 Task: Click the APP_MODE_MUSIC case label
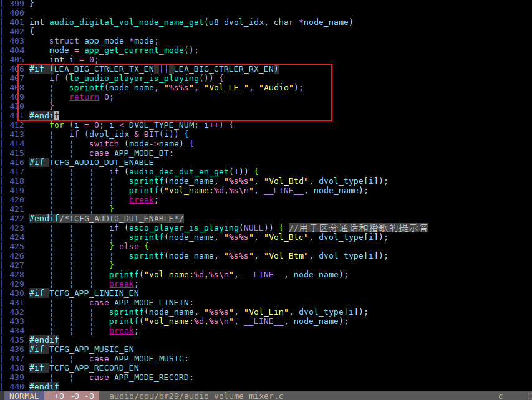pos(149,359)
